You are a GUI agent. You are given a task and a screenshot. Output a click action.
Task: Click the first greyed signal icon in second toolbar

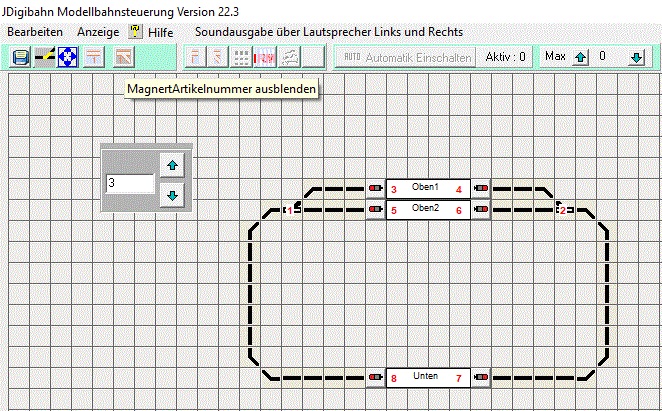coord(195,57)
